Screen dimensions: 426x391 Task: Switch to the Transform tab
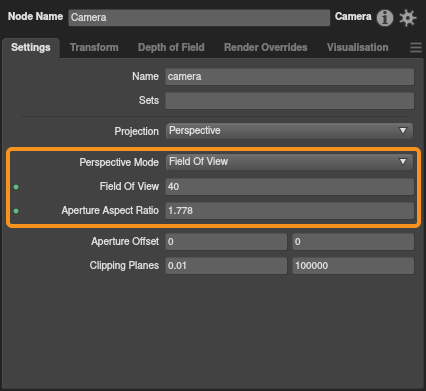tap(94, 47)
